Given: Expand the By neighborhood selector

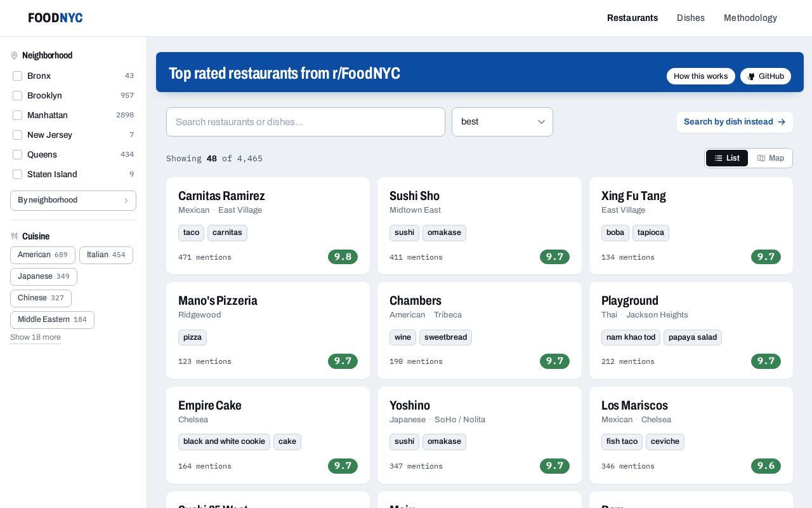Looking at the screenshot, I should (x=73, y=201).
